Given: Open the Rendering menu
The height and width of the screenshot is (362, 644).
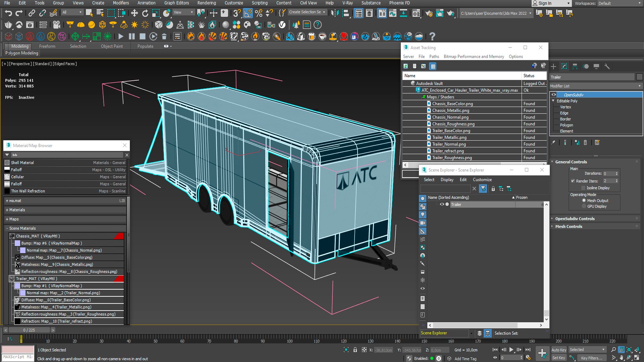Looking at the screenshot, I should tap(206, 3).
